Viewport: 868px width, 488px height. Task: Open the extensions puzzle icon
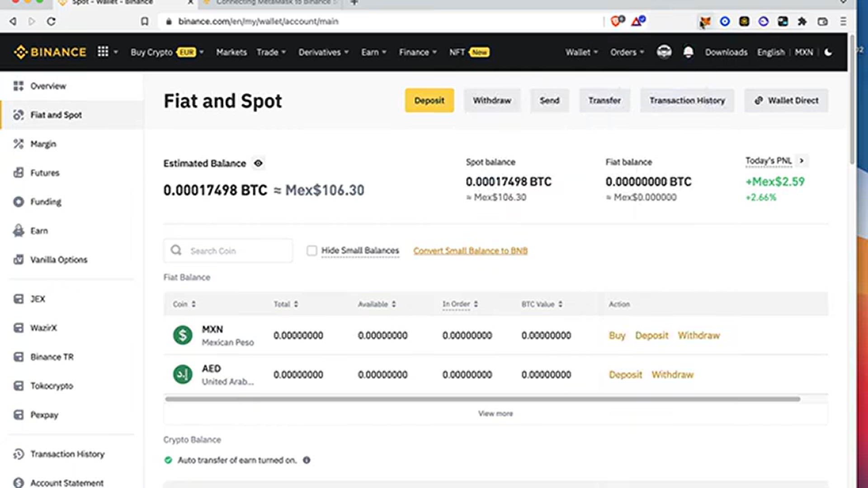pos(802,21)
